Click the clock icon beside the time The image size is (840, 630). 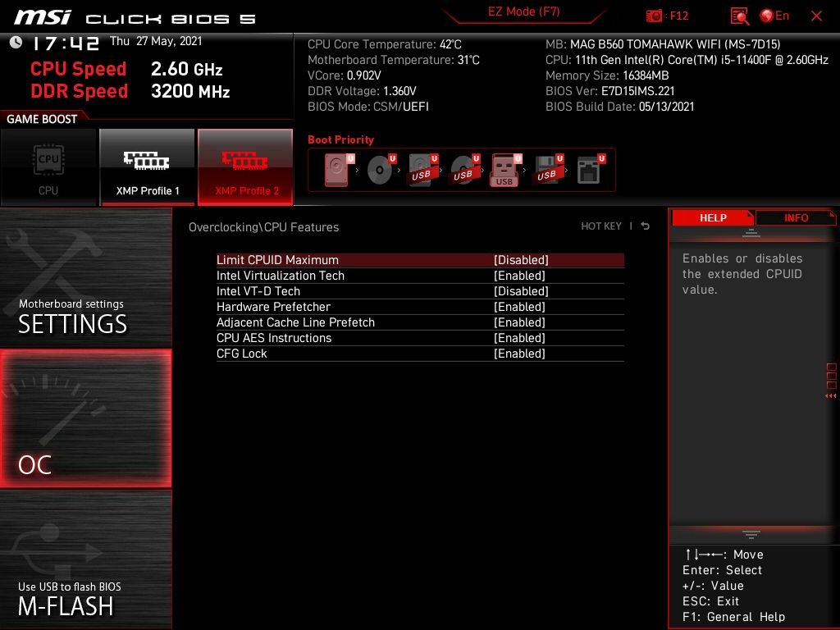tap(16, 43)
